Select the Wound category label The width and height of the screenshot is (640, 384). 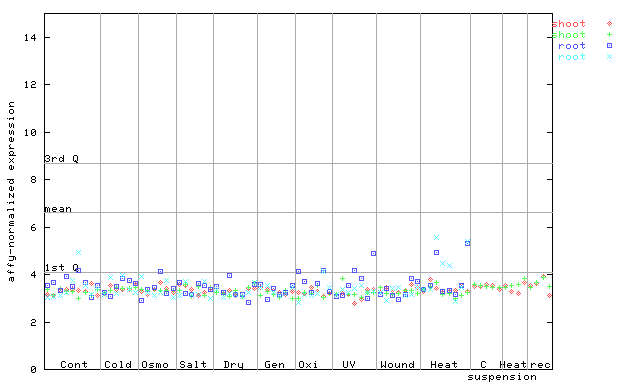pyautogui.click(x=398, y=364)
